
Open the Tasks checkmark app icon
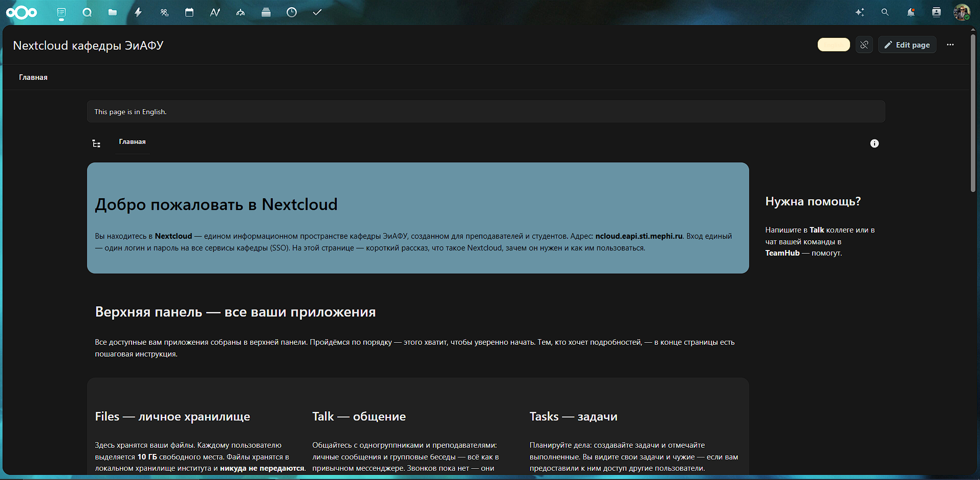click(x=317, y=12)
